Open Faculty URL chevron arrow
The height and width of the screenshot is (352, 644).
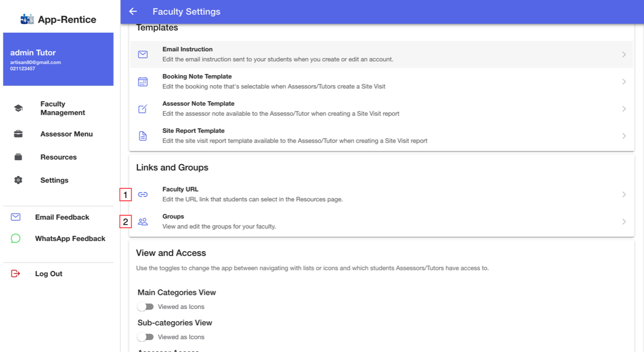(x=624, y=194)
